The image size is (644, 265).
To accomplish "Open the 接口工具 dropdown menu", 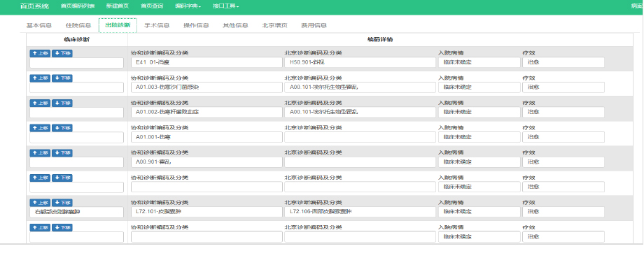I will coord(226,6).
